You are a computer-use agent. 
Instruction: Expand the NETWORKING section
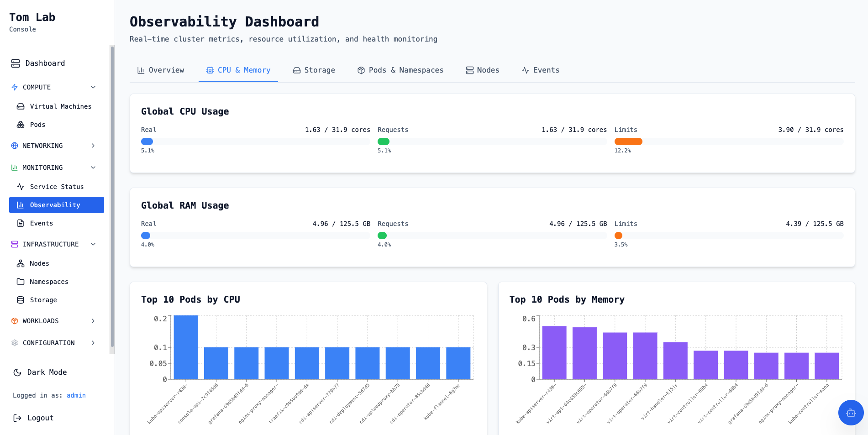coord(93,146)
